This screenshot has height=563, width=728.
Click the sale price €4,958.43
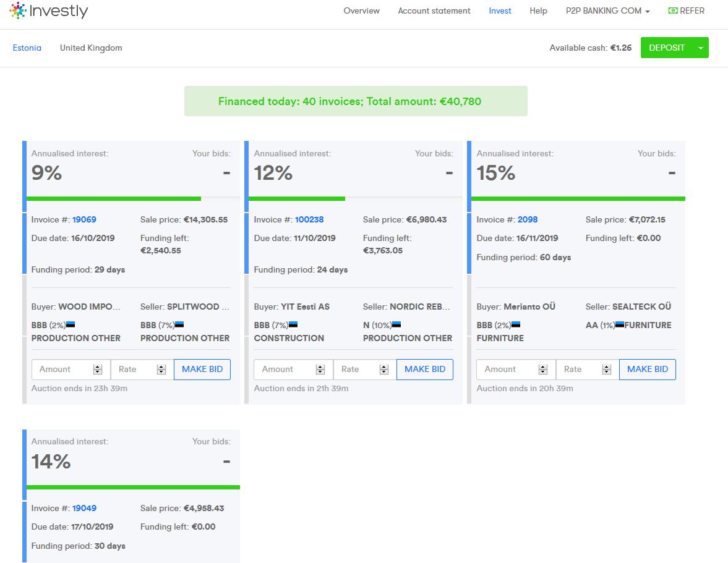pos(204,508)
